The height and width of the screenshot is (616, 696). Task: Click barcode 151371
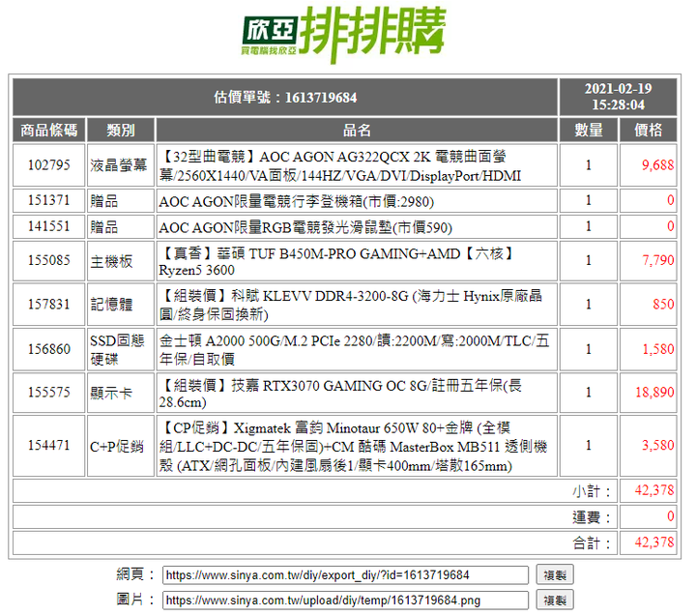pos(49,200)
